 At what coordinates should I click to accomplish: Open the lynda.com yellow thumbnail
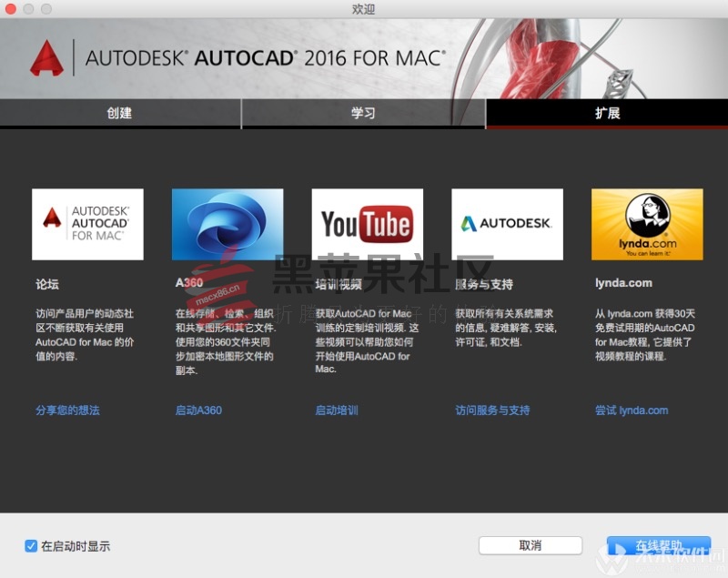[647, 224]
